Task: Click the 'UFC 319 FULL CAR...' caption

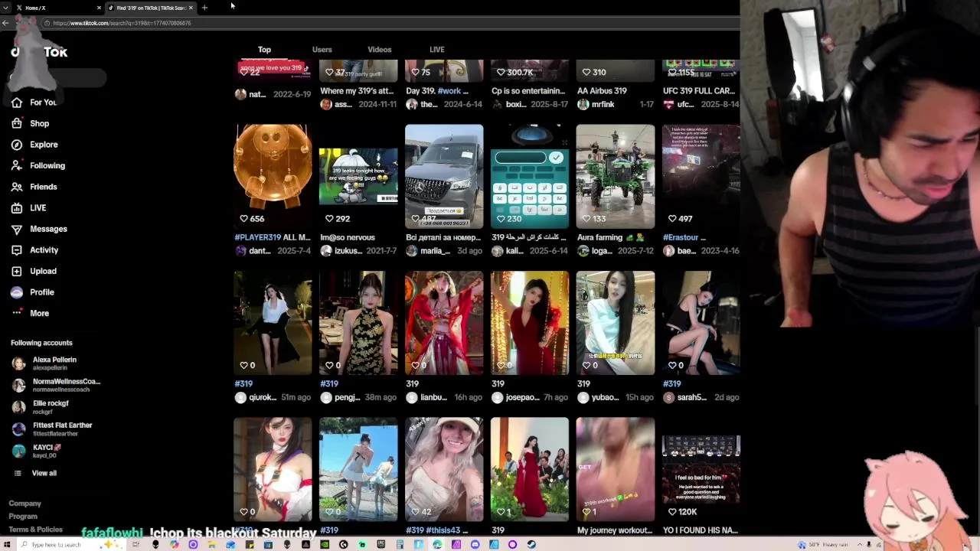Action: 699,91
